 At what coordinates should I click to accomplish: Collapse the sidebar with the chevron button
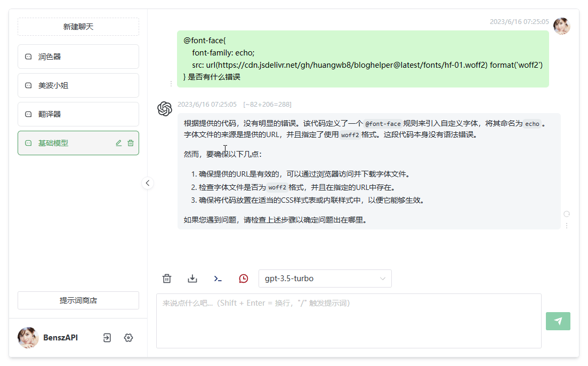[148, 183]
